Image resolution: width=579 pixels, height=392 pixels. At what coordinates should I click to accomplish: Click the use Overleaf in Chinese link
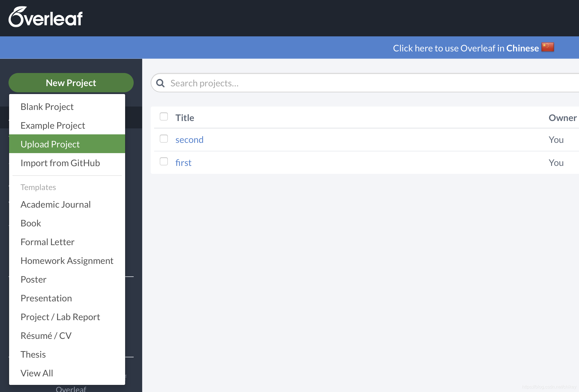tap(466, 48)
